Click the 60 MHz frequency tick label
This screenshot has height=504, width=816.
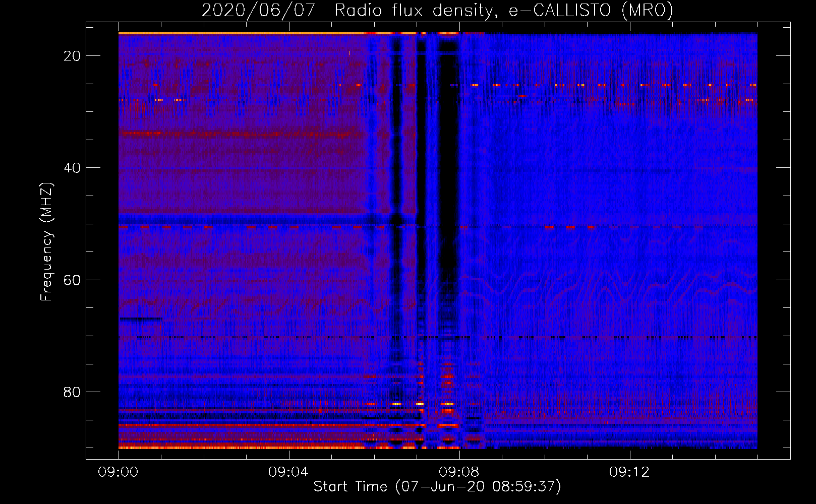(x=72, y=280)
